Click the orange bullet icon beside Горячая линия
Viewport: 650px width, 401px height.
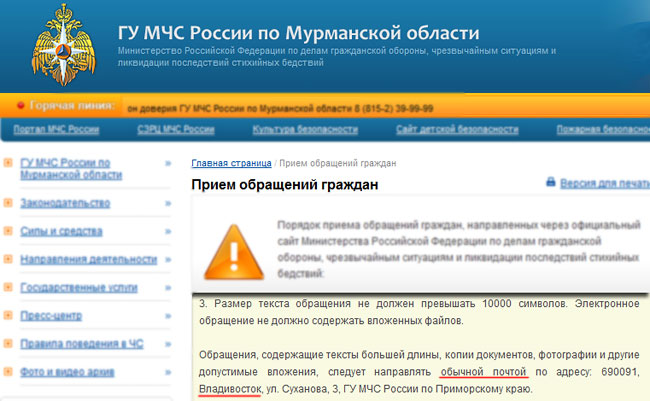(x=19, y=104)
